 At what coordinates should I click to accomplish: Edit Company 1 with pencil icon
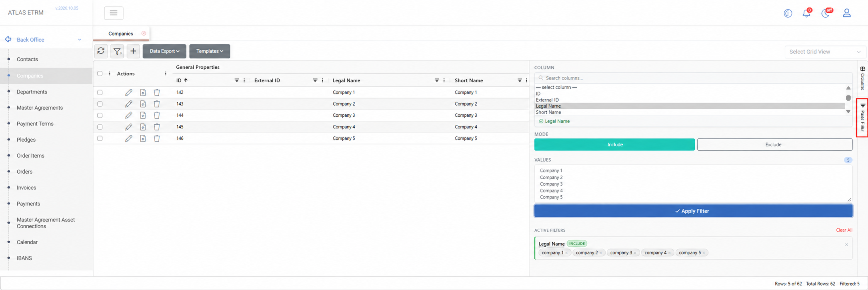(128, 92)
